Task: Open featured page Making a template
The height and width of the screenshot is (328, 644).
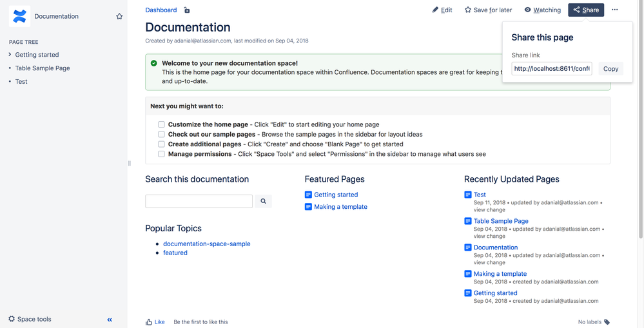Action: coord(340,207)
